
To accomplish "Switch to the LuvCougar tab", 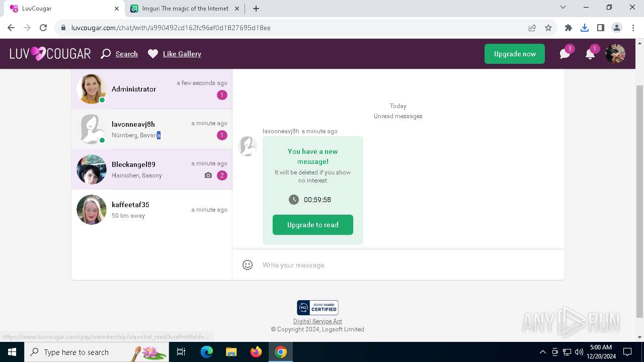I will point(63,9).
